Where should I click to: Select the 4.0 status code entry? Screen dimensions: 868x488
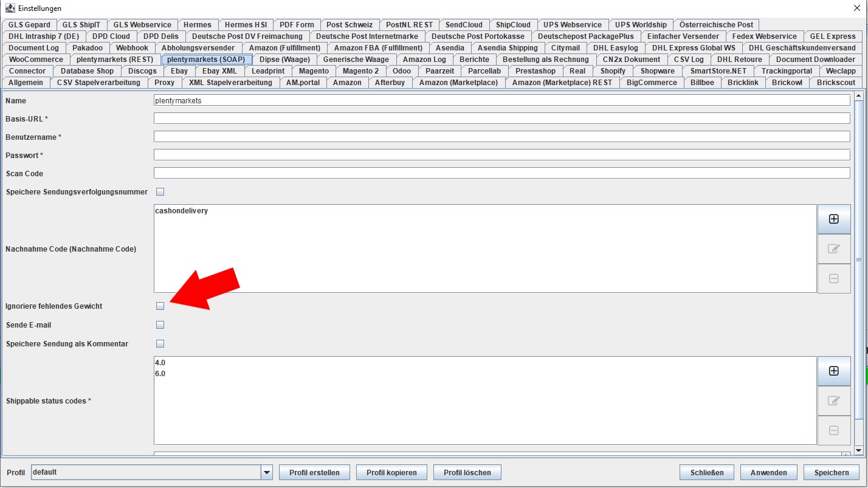(160, 363)
